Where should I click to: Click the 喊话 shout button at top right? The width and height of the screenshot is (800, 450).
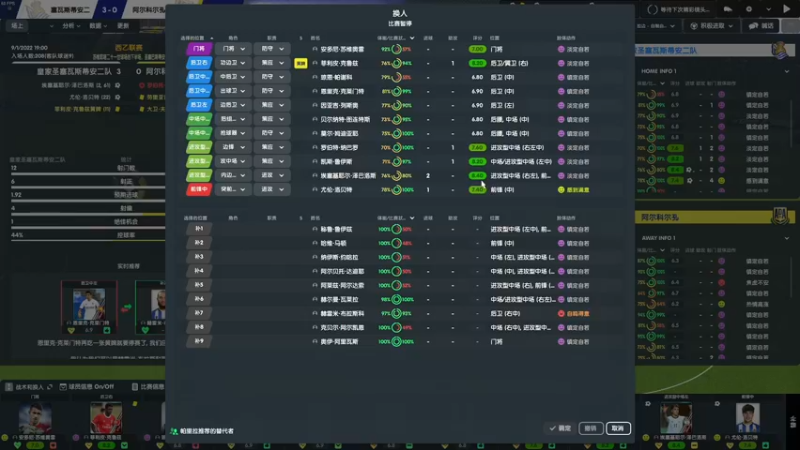point(762,26)
